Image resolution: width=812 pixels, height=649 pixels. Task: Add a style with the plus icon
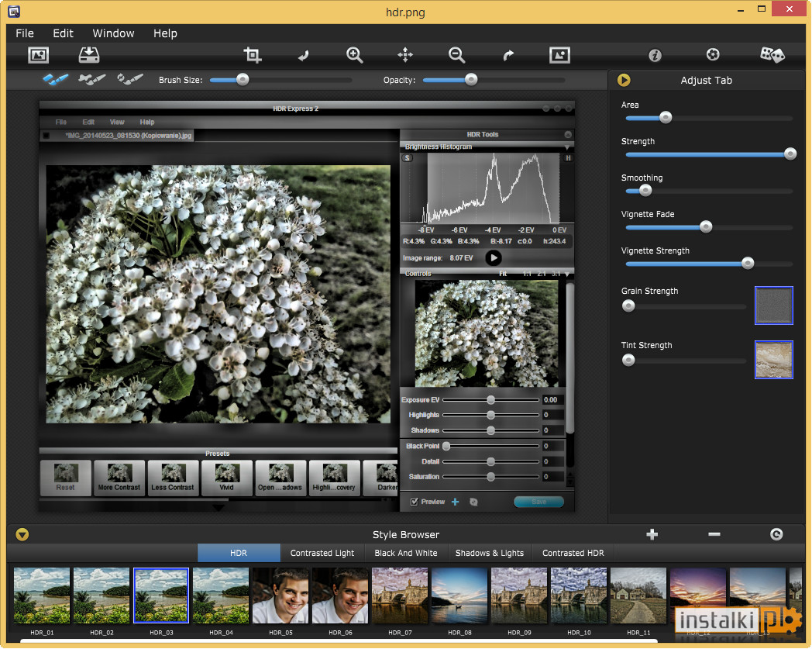(652, 534)
